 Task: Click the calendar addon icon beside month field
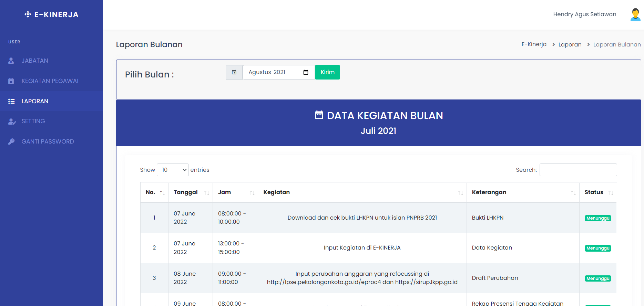[234, 72]
